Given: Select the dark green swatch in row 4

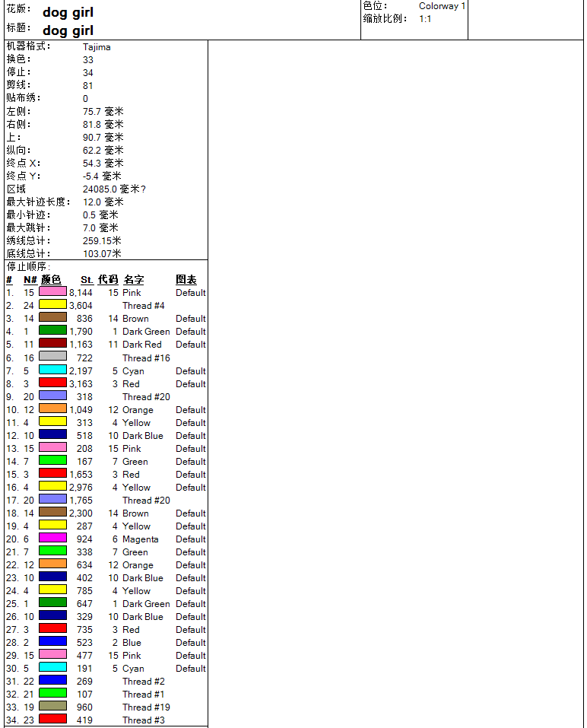Looking at the screenshot, I should click(x=52, y=331).
